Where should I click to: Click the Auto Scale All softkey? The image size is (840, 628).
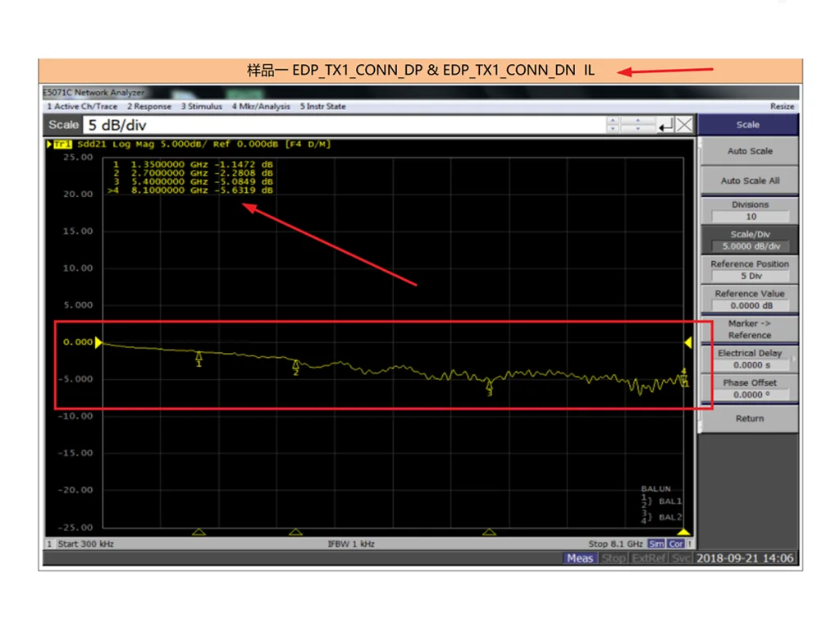click(750, 181)
